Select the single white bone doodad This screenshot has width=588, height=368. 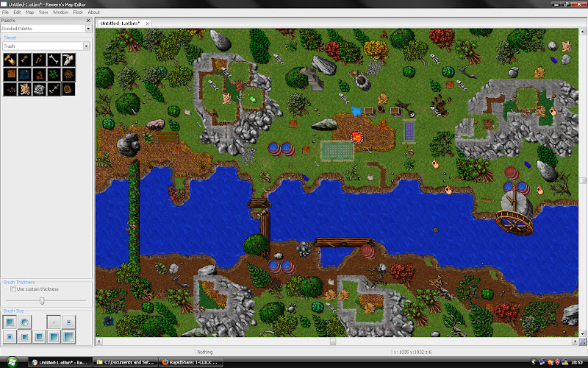54,60
